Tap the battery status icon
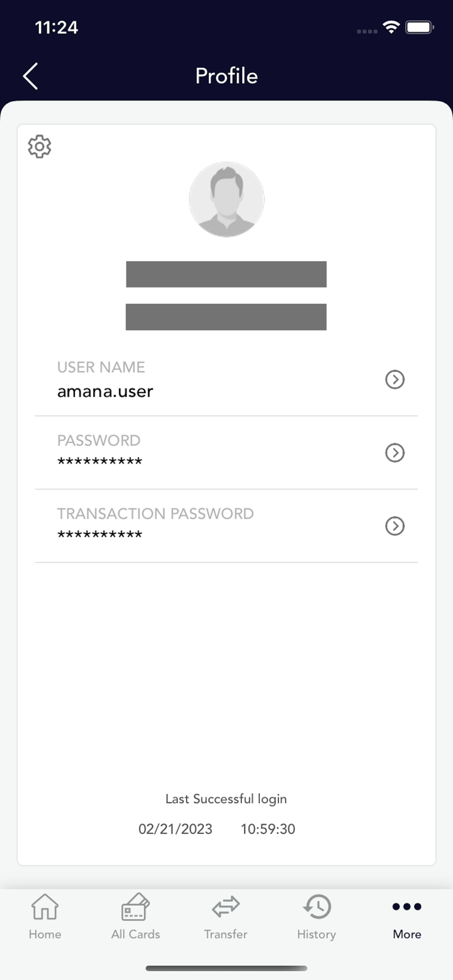The height and width of the screenshot is (980, 453). tap(419, 27)
